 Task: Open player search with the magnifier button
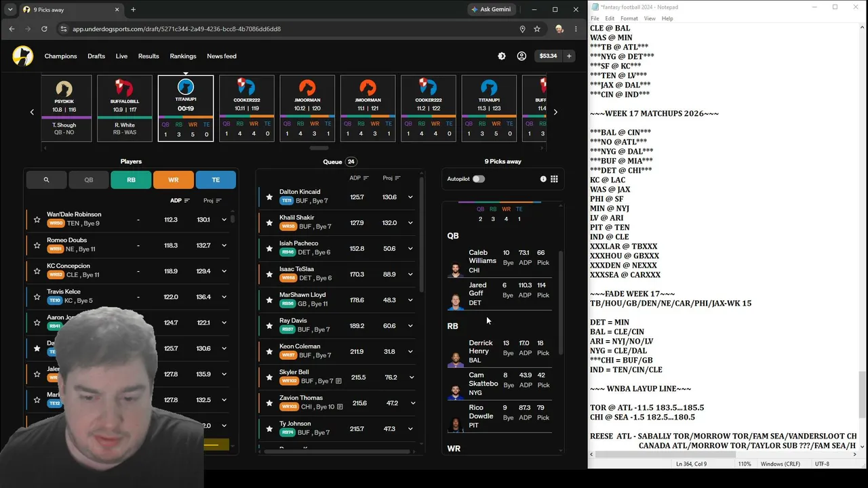[x=46, y=180]
